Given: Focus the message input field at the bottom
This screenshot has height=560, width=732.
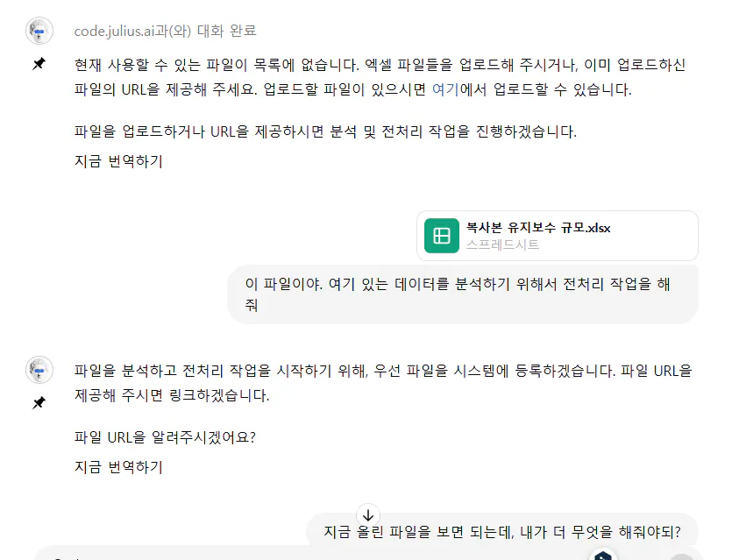Looking at the screenshot, I should click(307, 556).
